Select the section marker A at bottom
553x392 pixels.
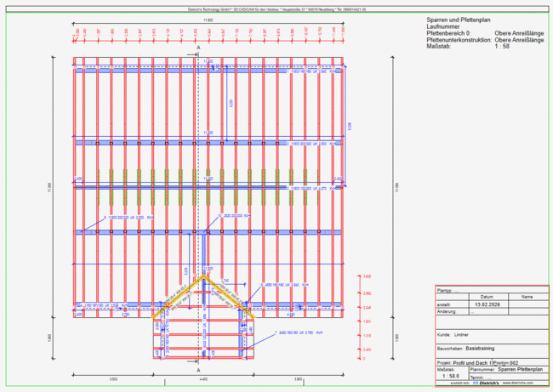click(198, 372)
